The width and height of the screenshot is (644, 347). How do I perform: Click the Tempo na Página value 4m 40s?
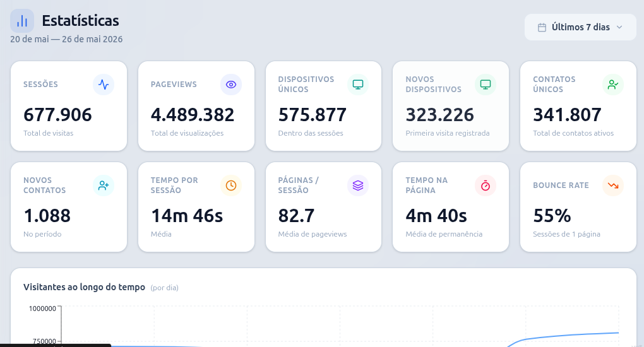tap(436, 216)
